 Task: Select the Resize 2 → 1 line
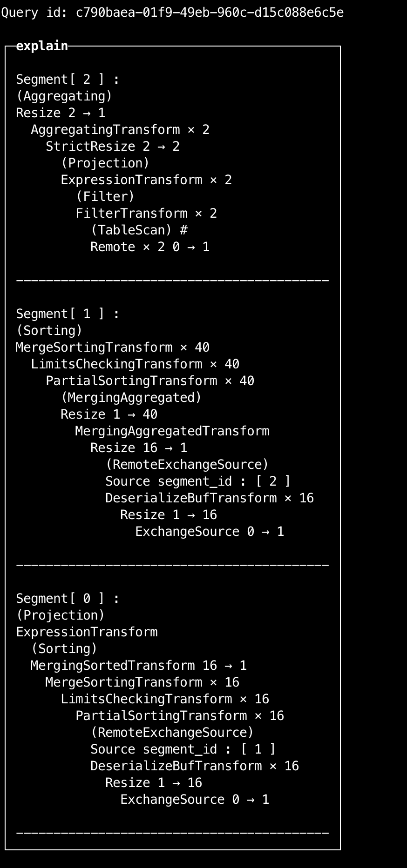[x=61, y=113]
